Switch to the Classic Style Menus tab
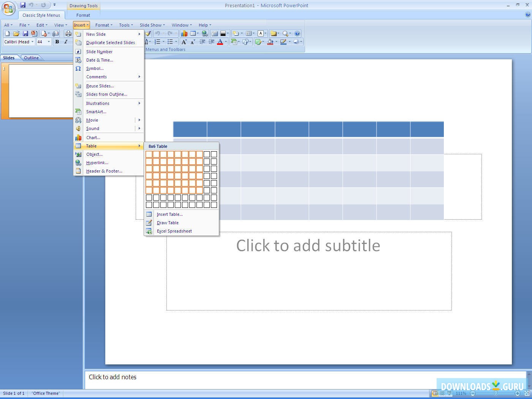The image size is (532, 399). 41,15
